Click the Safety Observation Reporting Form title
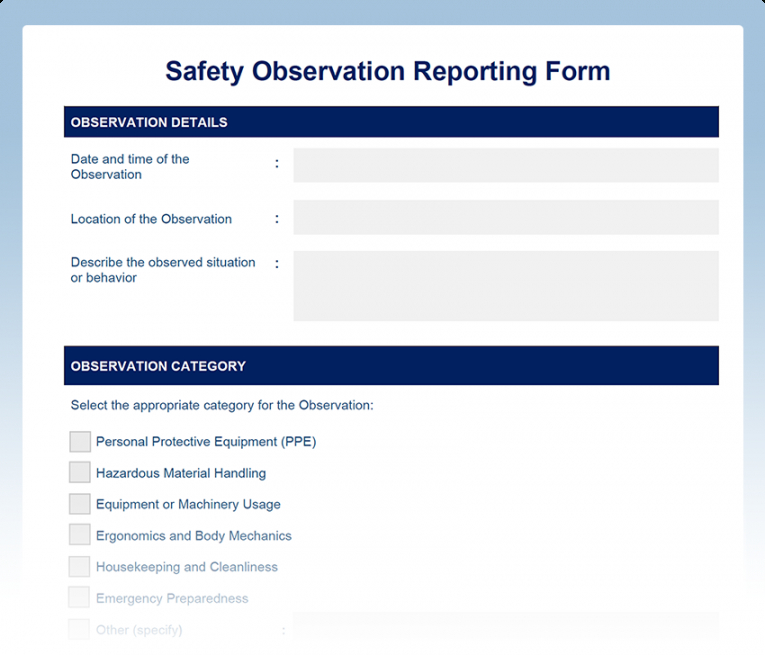The height and width of the screenshot is (655, 765). coord(387,72)
